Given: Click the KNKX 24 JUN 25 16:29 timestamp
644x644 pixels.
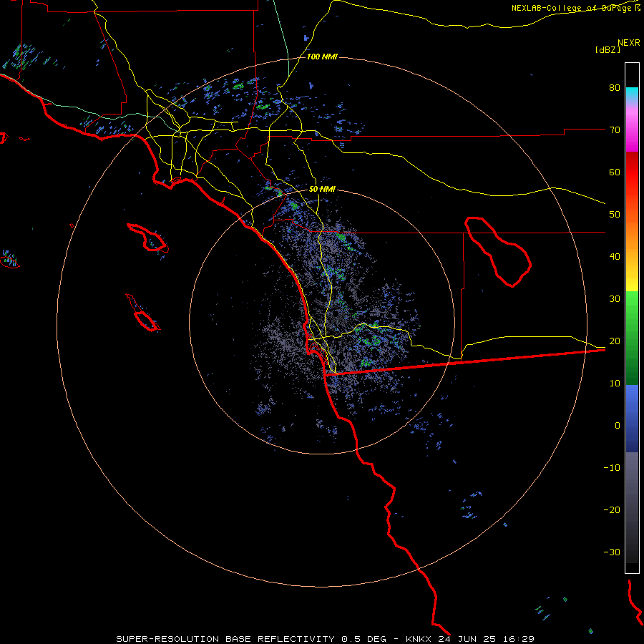Looking at the screenshot, I should 470,639.
